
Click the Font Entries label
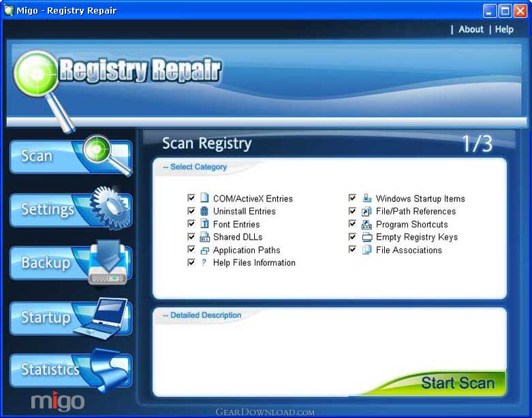coord(236,225)
